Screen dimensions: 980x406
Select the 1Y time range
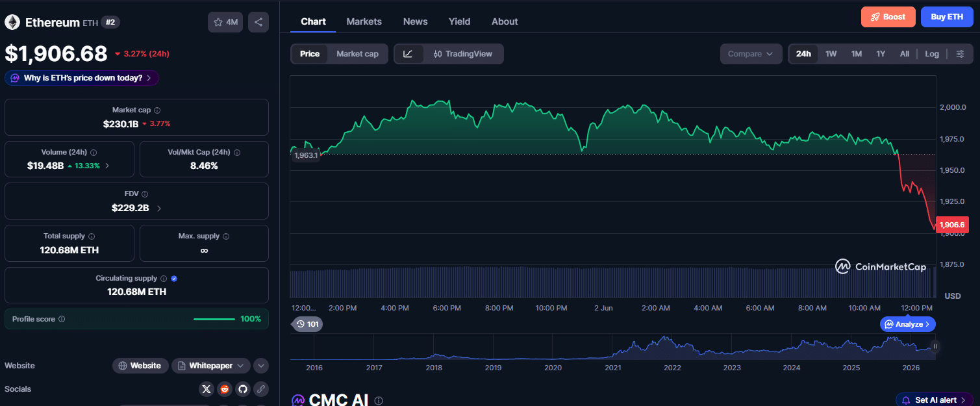click(x=881, y=54)
